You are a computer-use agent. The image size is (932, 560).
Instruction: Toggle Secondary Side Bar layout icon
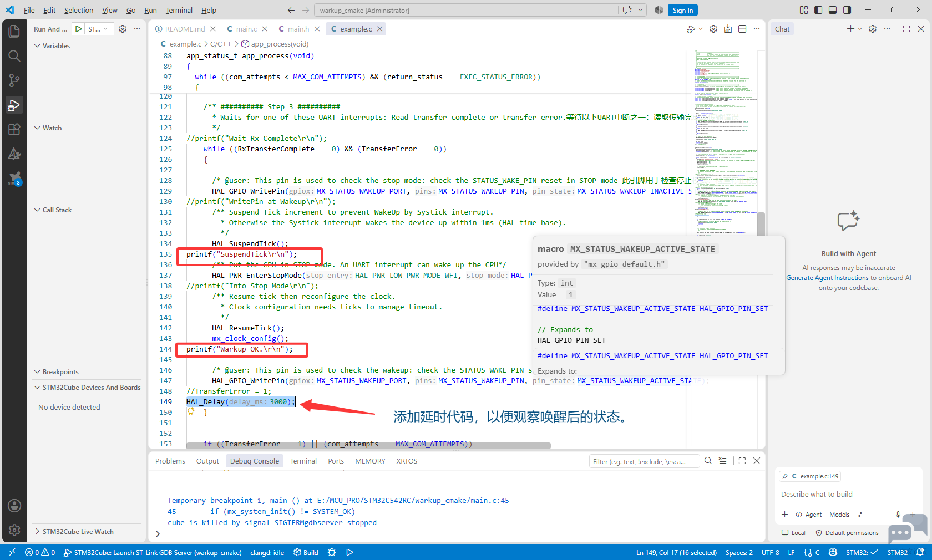tap(847, 10)
